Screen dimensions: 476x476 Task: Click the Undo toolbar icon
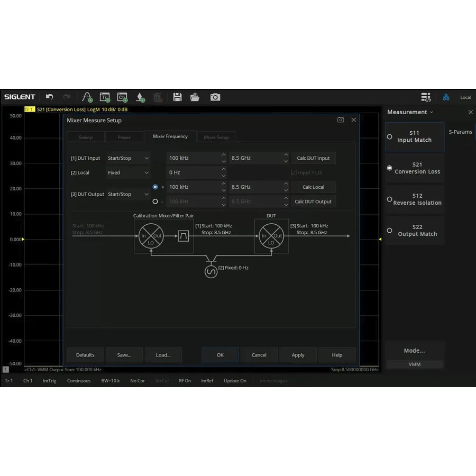pyautogui.click(x=49, y=97)
